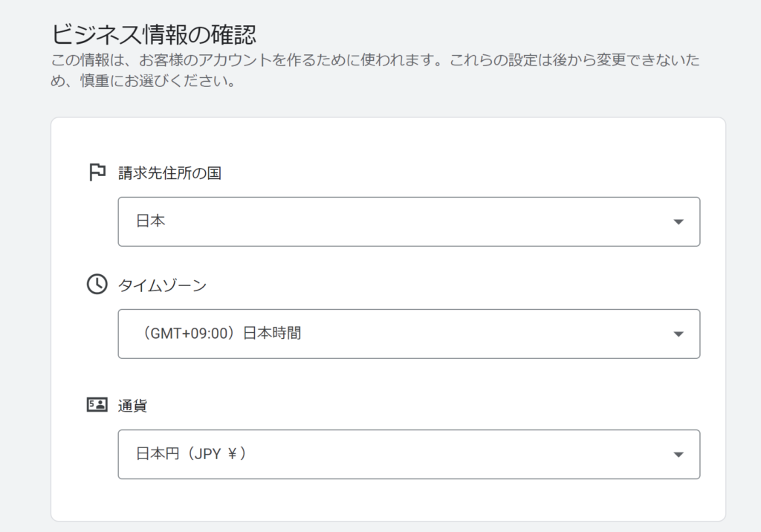Screen dimensions: 761x532
Task: Select the 日本円 (JPY ¥) value text
Action: point(191,454)
